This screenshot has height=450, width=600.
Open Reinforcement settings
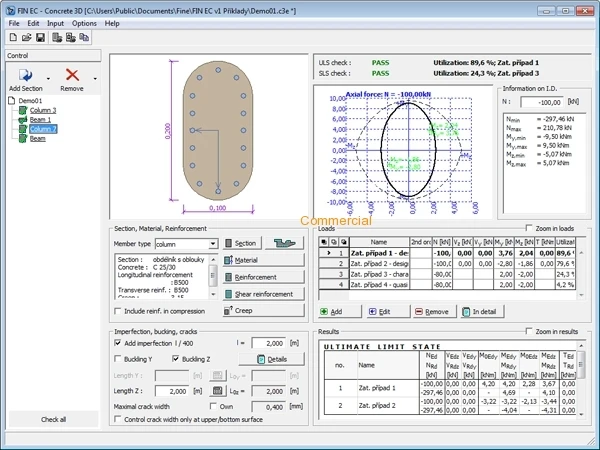point(264,277)
